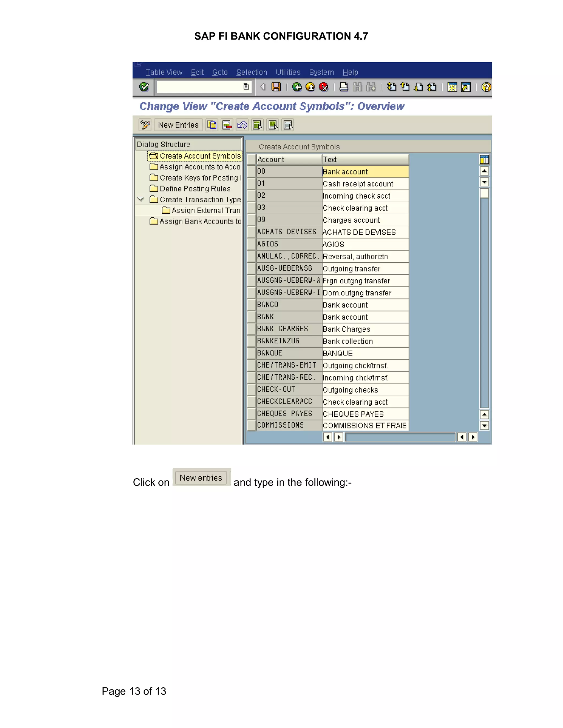This screenshot has height=728, width=563.
Task: Collapse the Create Transaction Type node
Action: (x=141, y=199)
